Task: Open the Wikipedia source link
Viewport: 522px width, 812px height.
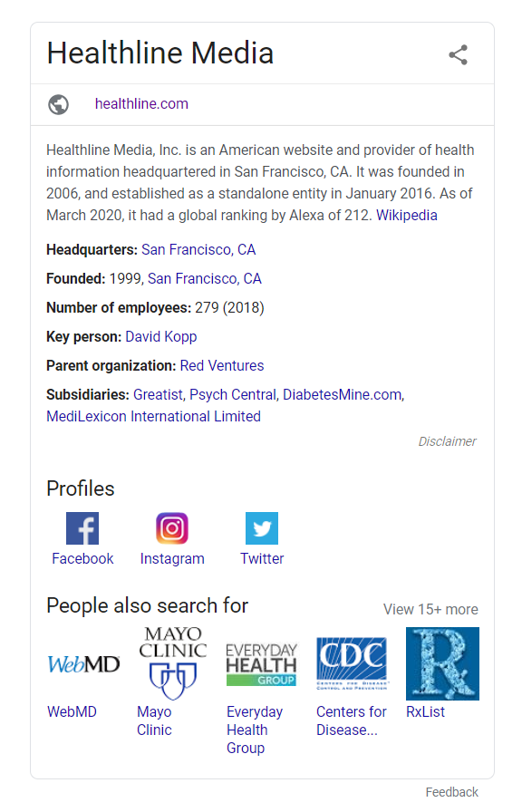Action: pos(407,215)
